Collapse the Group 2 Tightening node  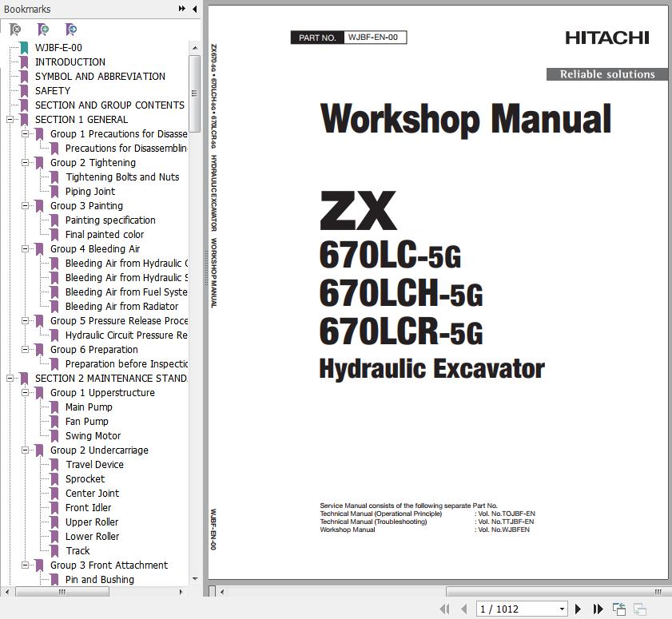pos(26,163)
